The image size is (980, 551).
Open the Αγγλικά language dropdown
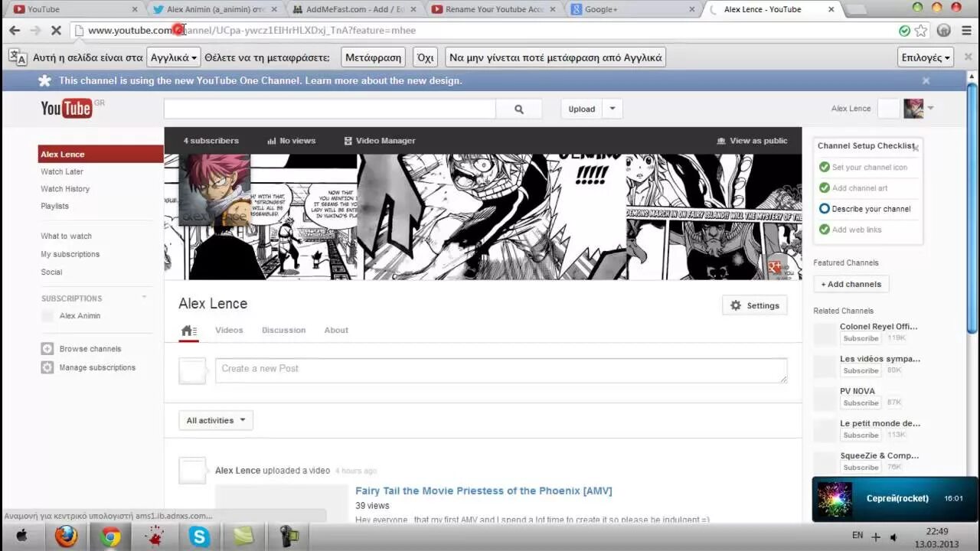pos(175,57)
